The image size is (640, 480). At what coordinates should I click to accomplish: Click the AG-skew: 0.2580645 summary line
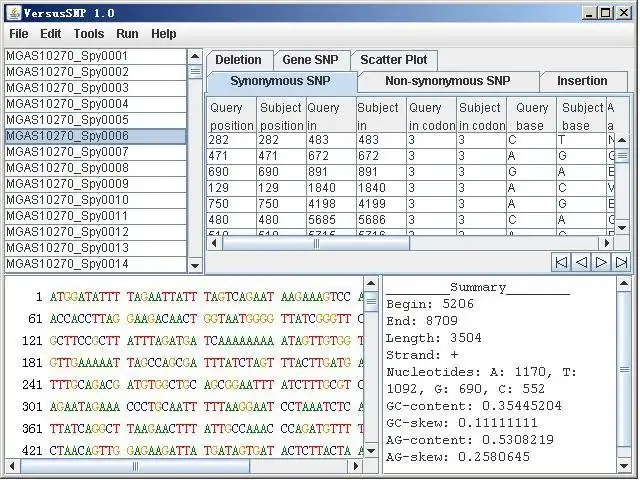click(x=458, y=457)
